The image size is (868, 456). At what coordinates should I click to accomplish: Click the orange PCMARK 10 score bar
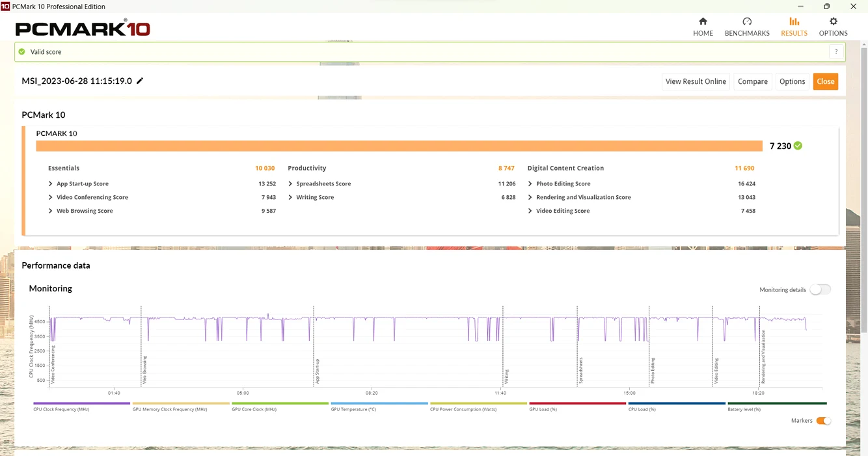tap(399, 146)
